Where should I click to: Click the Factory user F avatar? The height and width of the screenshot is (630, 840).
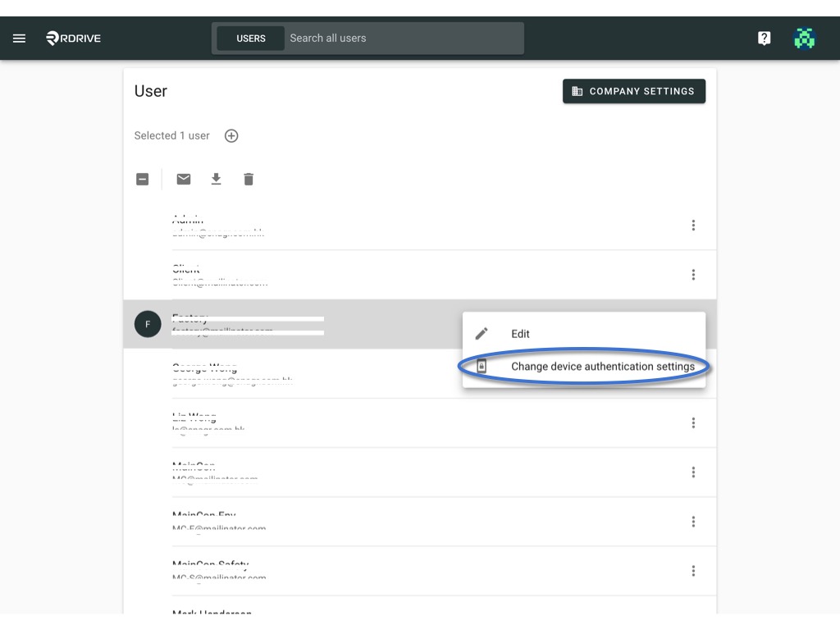click(x=148, y=324)
